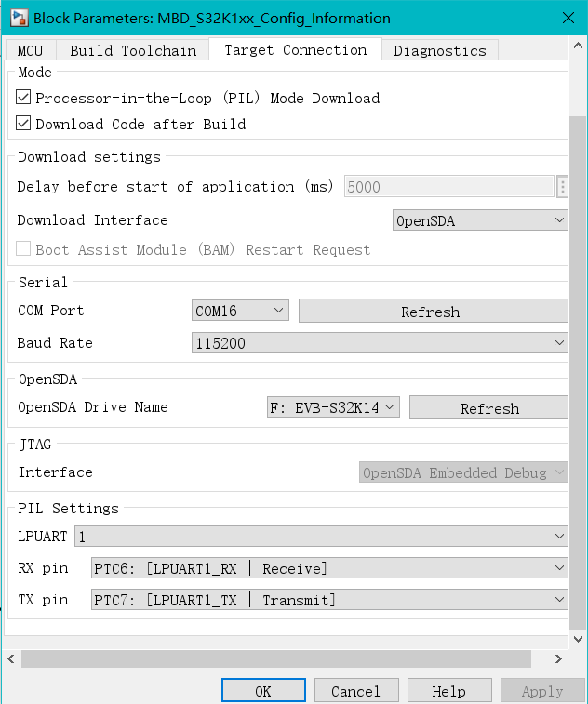The height and width of the screenshot is (704, 588).
Task: Click the Delay before start input field
Action: tap(449, 187)
